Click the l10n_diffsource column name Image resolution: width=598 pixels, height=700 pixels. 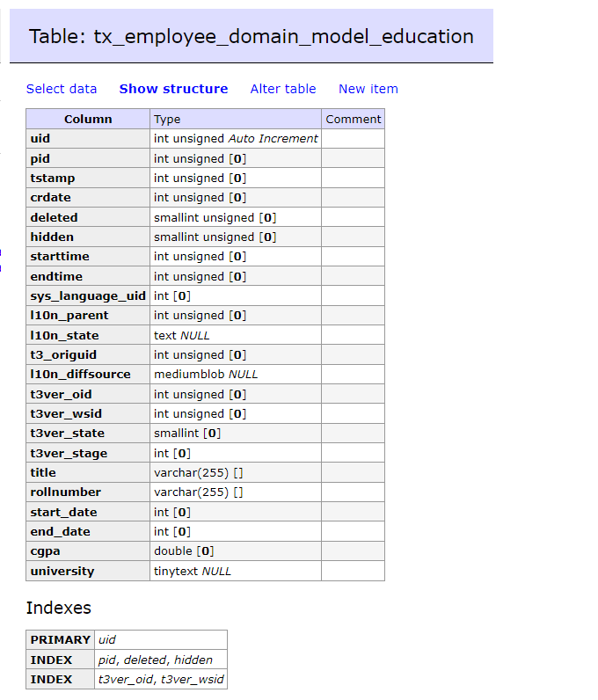[80, 374]
